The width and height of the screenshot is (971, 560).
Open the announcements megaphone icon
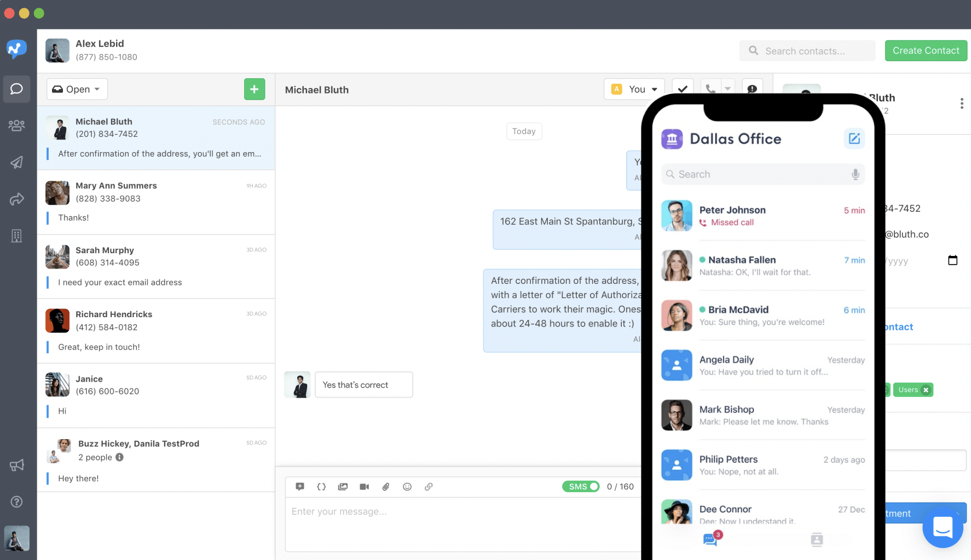pyautogui.click(x=16, y=465)
